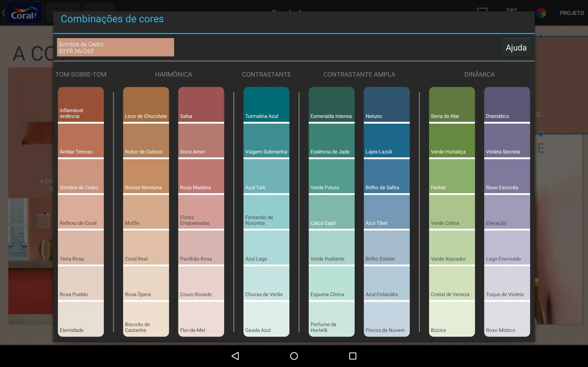The width and height of the screenshot is (588, 367).
Task: Select the Biscoito de Castanha swatch
Action: point(146,319)
